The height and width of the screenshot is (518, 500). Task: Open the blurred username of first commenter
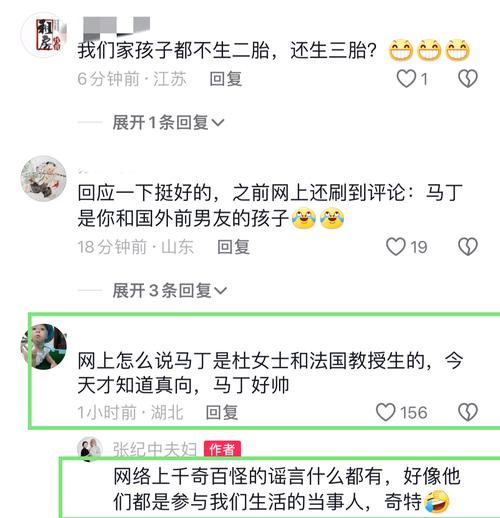[x=116, y=26]
